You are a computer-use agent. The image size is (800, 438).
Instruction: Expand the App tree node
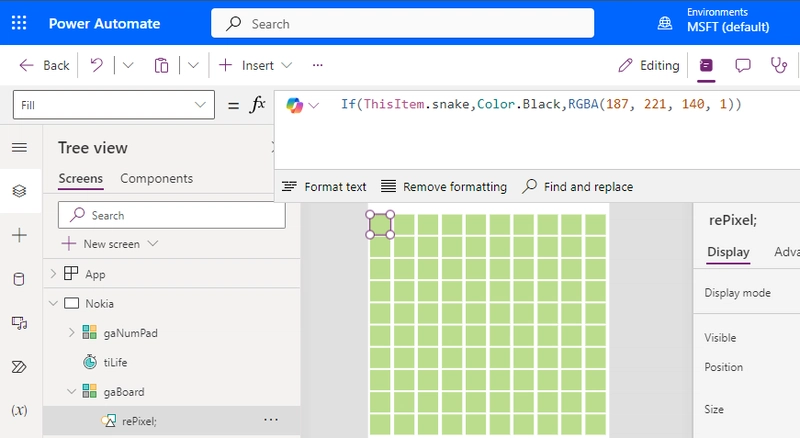click(53, 274)
